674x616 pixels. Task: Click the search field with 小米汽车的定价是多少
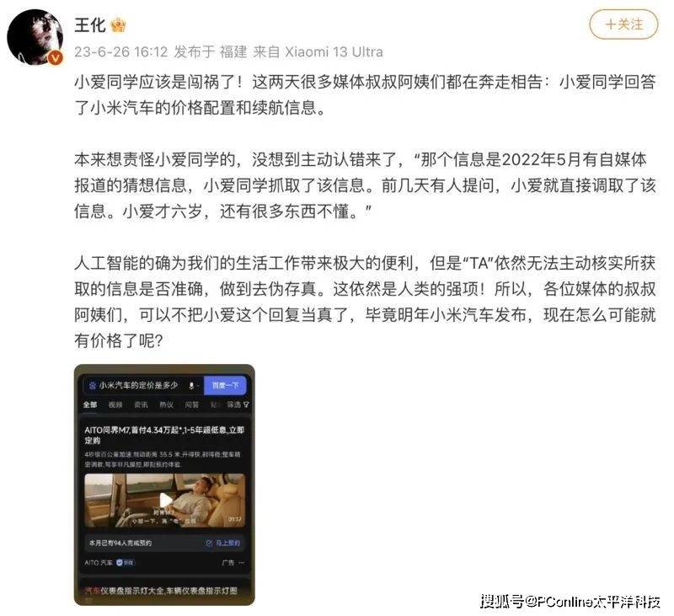pyautogui.click(x=143, y=385)
